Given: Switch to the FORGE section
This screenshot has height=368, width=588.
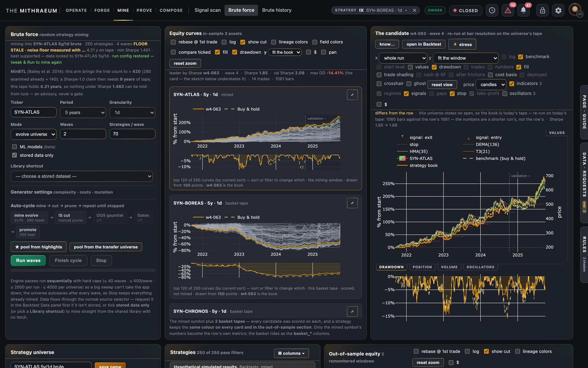Looking at the screenshot, I should coord(102,10).
